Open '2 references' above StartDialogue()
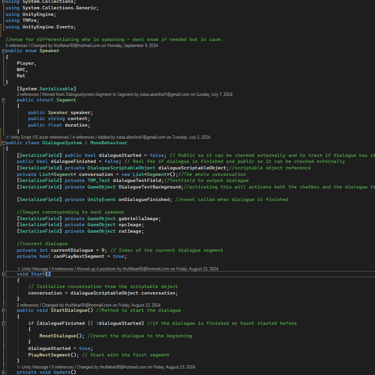This screenshot has width=375, height=375. tap(28, 305)
